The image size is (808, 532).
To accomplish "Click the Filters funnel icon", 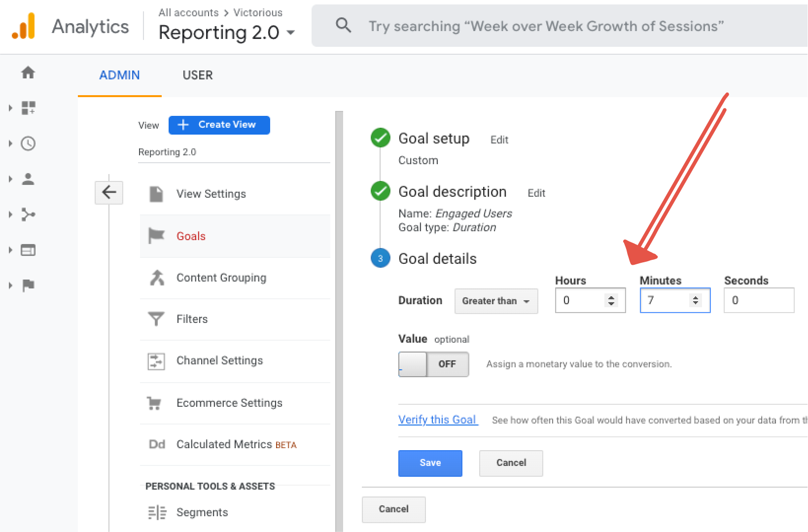I will coord(156,319).
